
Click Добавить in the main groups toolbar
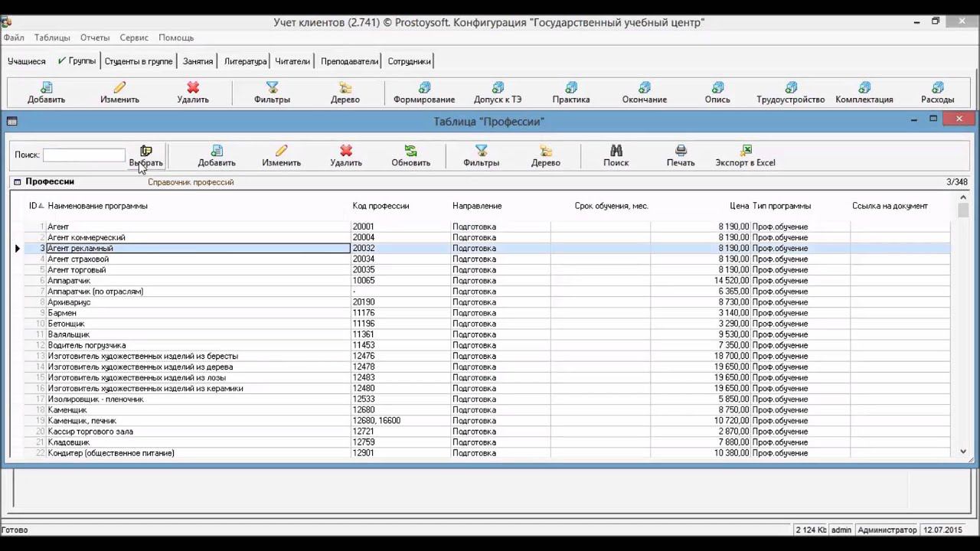point(46,93)
